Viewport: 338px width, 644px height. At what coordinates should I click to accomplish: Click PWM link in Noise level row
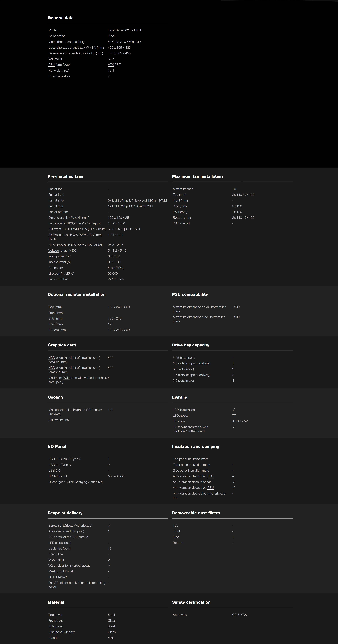click(x=81, y=245)
